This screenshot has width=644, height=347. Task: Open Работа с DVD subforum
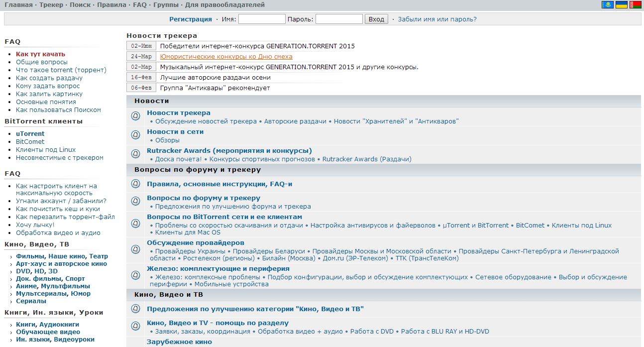[372, 331]
